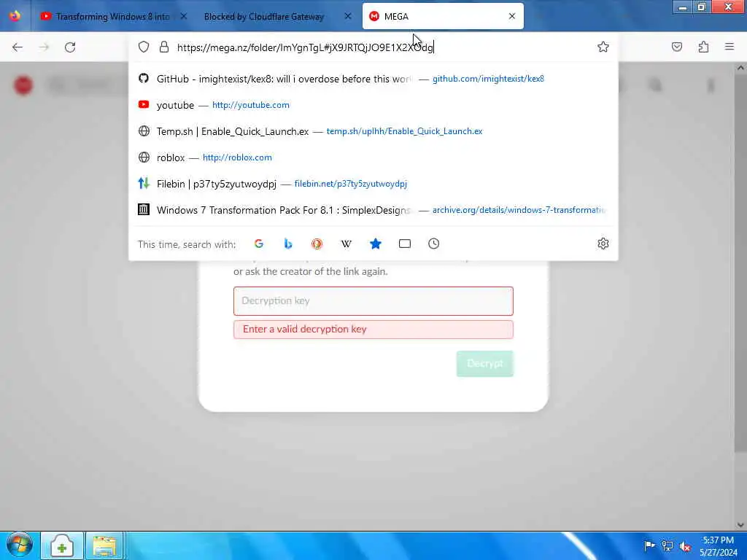
Task: Click the Enter a valid decryption key message
Action: 373,330
